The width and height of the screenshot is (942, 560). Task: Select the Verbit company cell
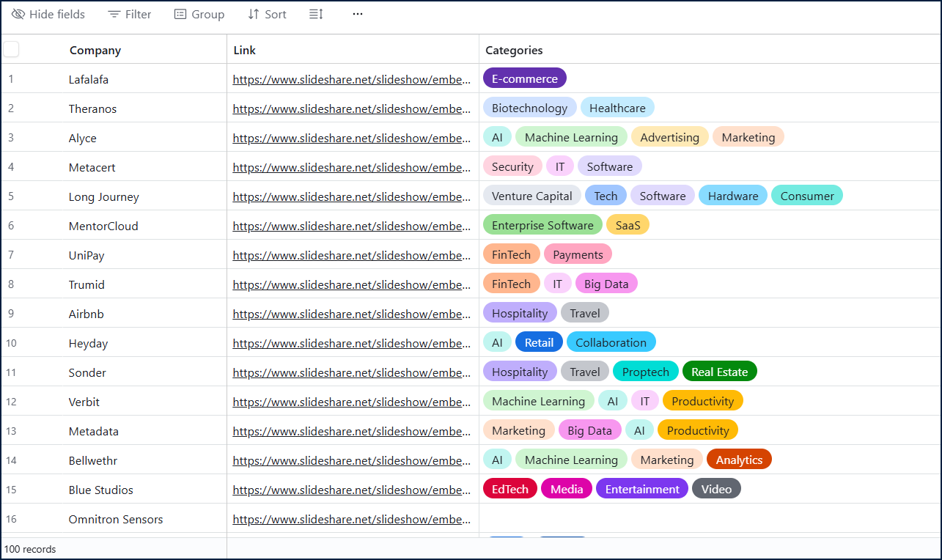(144, 402)
